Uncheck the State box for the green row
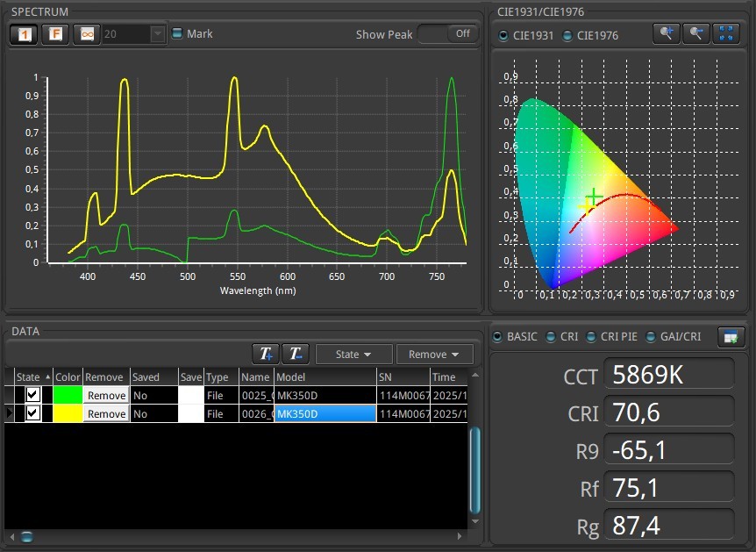 [x=32, y=395]
